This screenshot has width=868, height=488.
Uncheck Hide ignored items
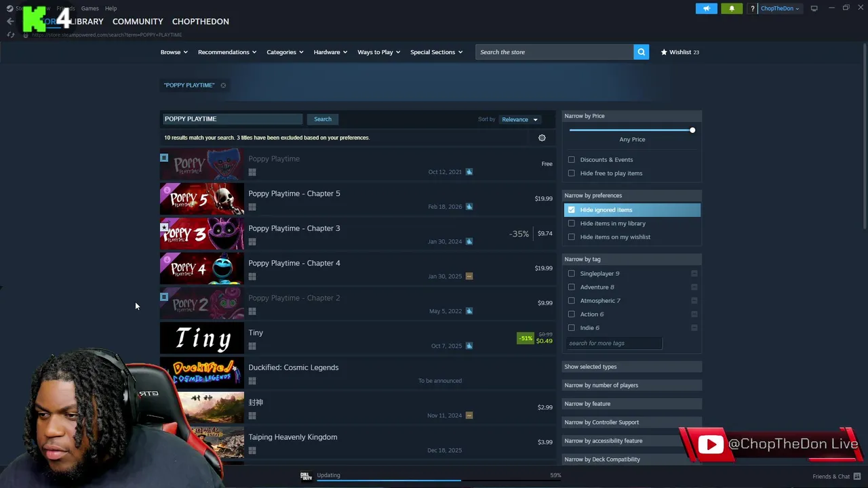click(x=572, y=210)
